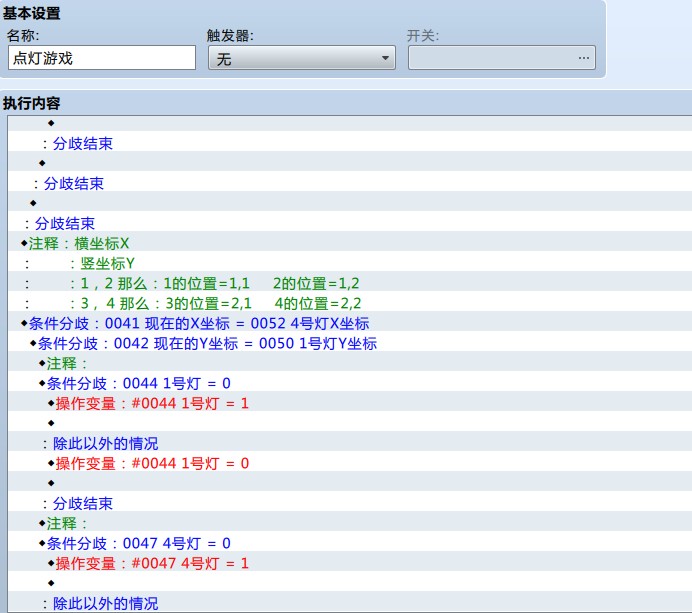
Task: Select the 条件分歧：0044 1号灯 = 0 row
Action: 350,383
